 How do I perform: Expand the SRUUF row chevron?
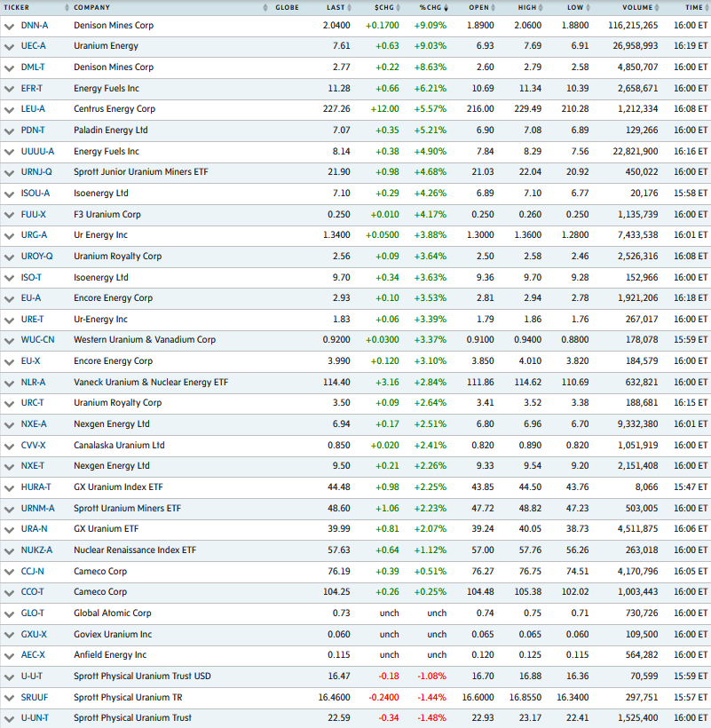point(9,699)
